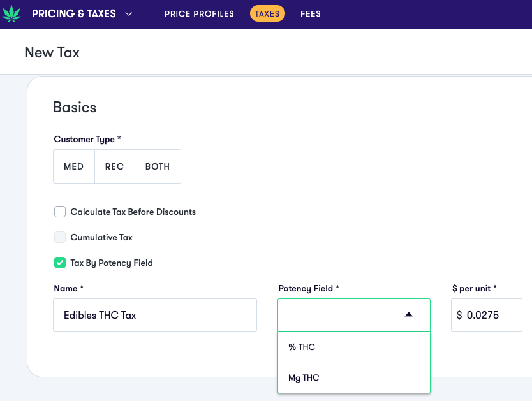This screenshot has height=401, width=532.
Task: Click the Name field with Edibles THC Tax
Action: (x=155, y=315)
